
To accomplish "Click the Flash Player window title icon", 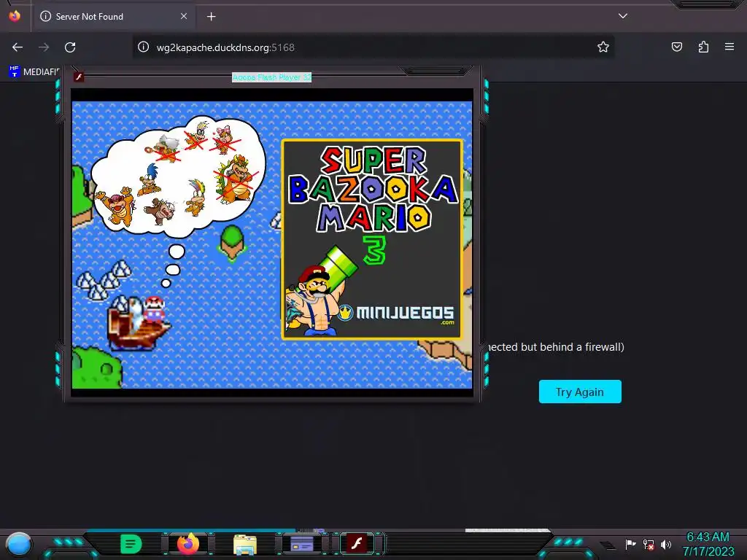I will [x=79, y=77].
